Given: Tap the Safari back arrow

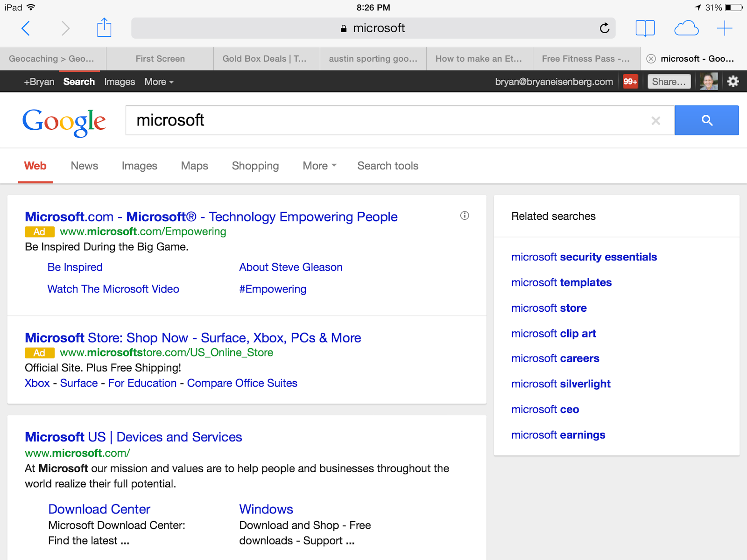Looking at the screenshot, I should 26,28.
